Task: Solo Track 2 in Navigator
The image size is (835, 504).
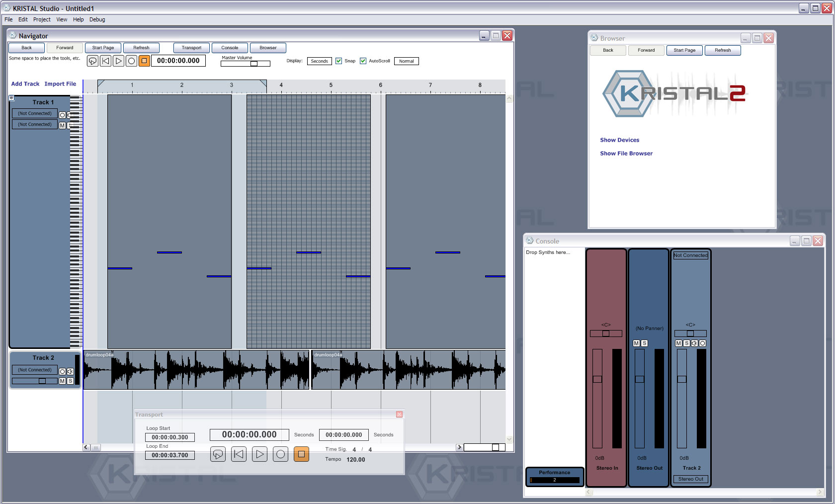Action: pos(70,381)
